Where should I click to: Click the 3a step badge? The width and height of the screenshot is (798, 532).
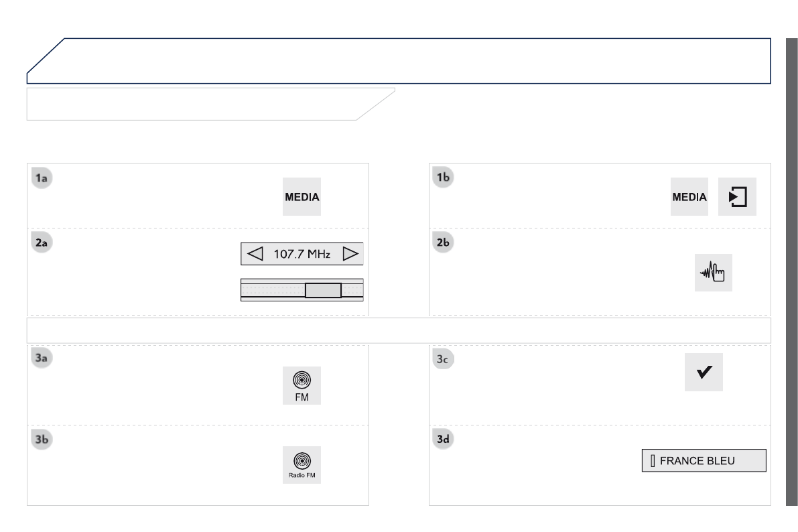(x=42, y=358)
